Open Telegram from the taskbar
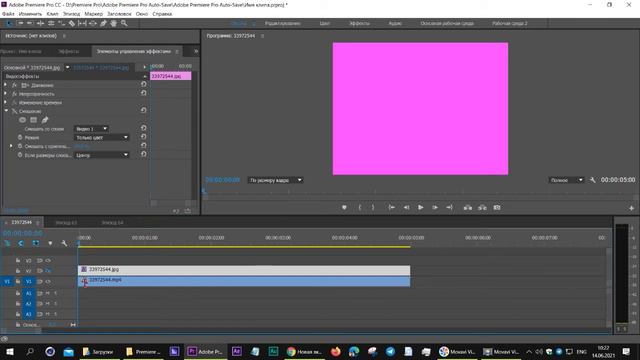 click(x=390, y=351)
